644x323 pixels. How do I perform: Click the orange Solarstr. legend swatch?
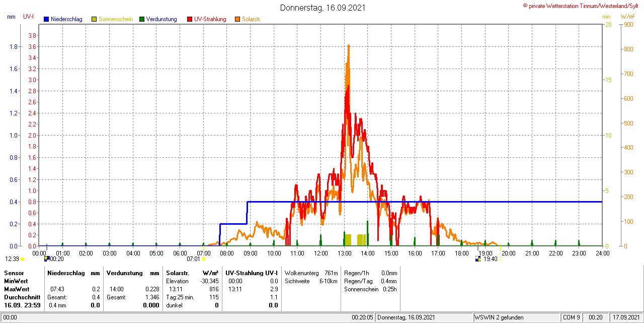[237, 19]
